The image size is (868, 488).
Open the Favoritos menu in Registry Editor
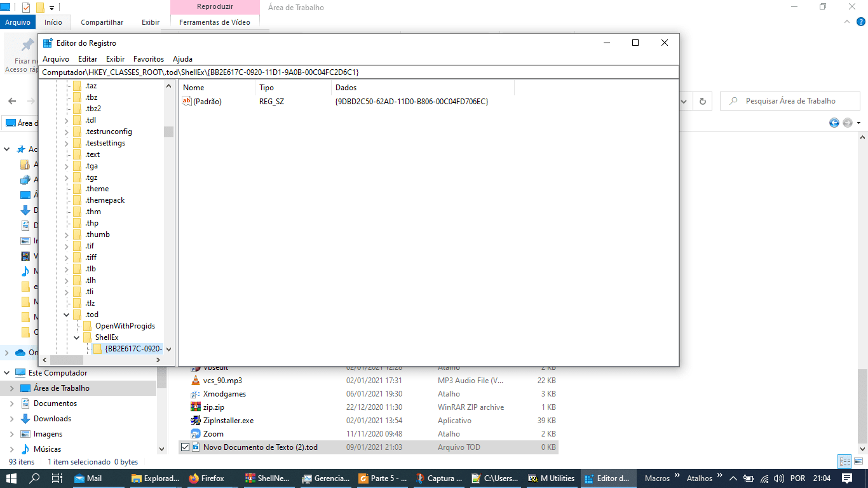(x=149, y=58)
